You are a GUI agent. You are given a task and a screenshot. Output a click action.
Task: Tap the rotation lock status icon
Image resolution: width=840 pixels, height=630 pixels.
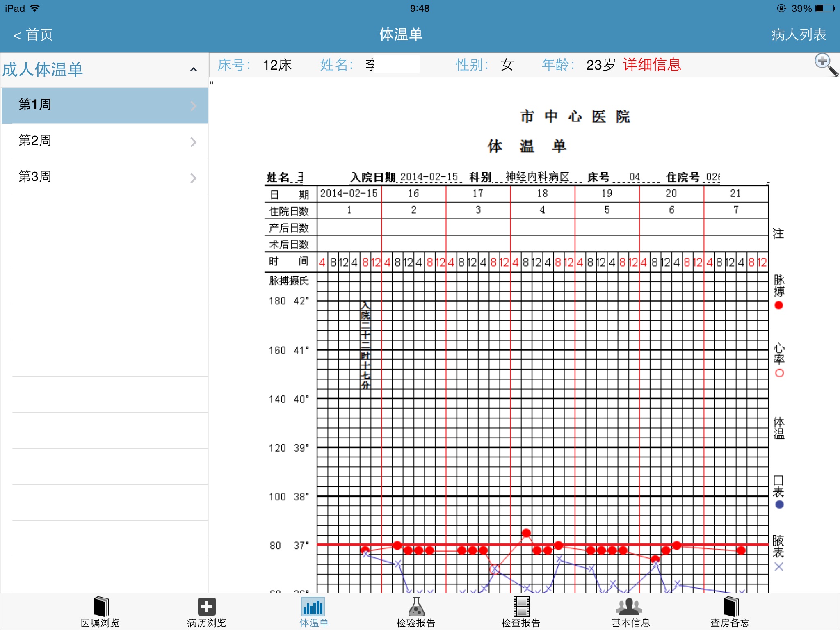tap(782, 8)
